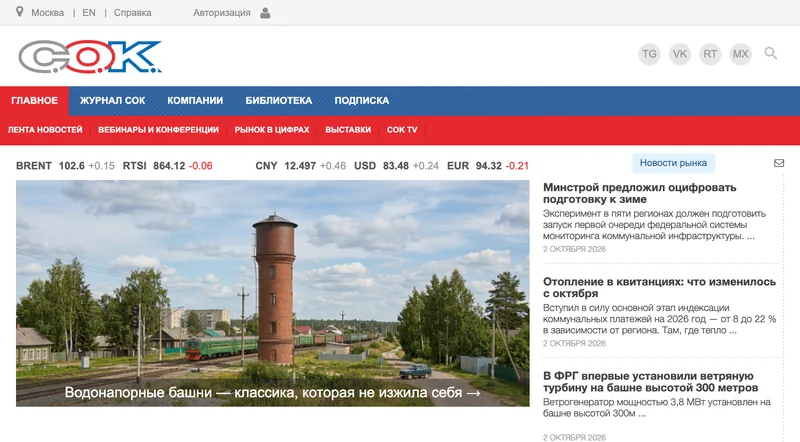800x442 pixels.
Task: Open the ПОДПИСКА menu item
Action: 362,101
